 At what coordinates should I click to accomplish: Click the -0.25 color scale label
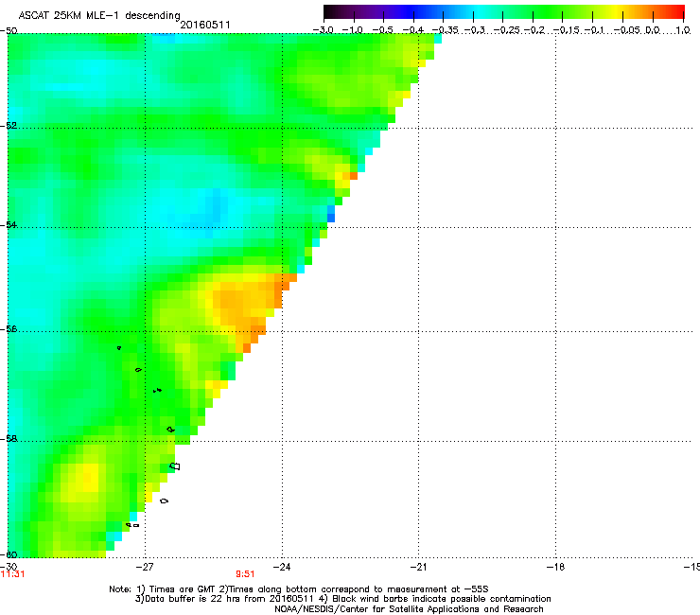pos(506,30)
